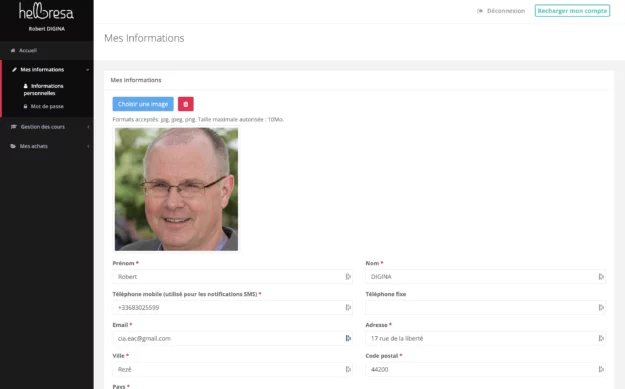Click the home icon beside Accueil
Screen dimensions: 625x389
tap(13, 51)
